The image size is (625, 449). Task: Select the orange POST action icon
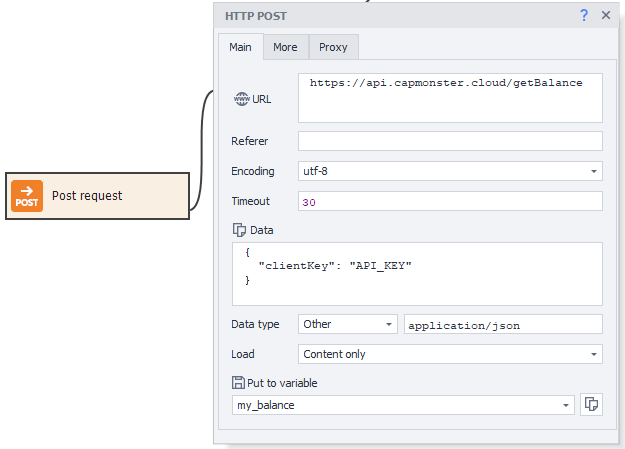[27, 196]
